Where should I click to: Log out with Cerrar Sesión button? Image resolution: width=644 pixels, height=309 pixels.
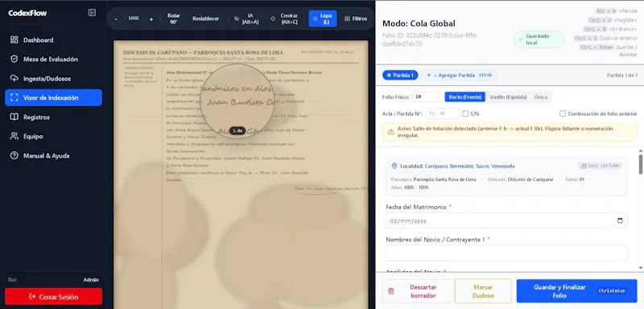tap(53, 296)
